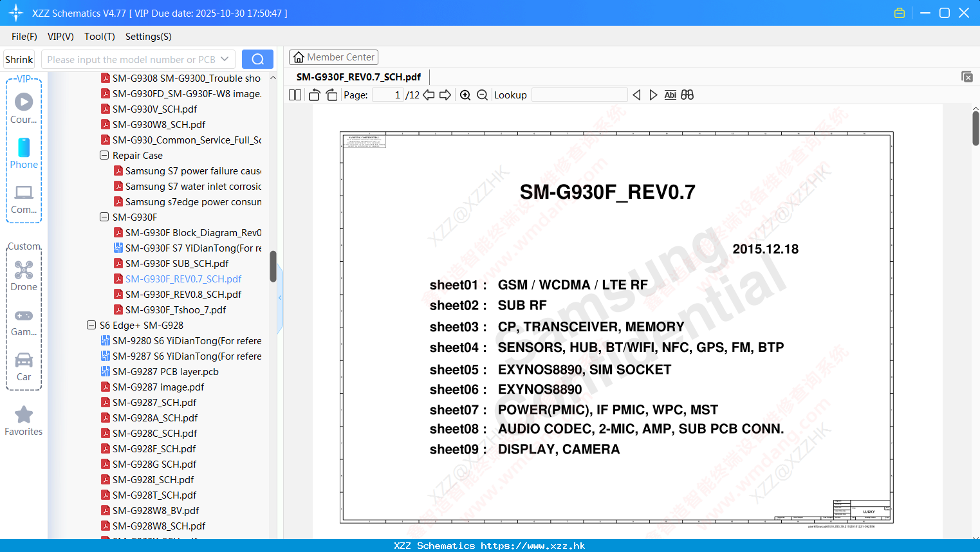The height and width of the screenshot is (552, 980).
Task: Open SM-G928A_SCH.pdf
Action: [150, 418]
